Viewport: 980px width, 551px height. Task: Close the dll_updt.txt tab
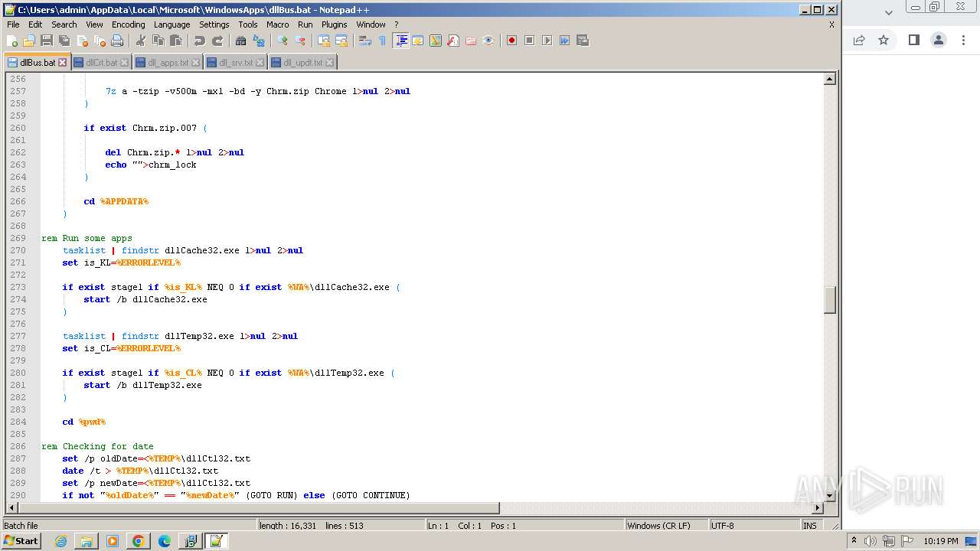click(x=330, y=63)
